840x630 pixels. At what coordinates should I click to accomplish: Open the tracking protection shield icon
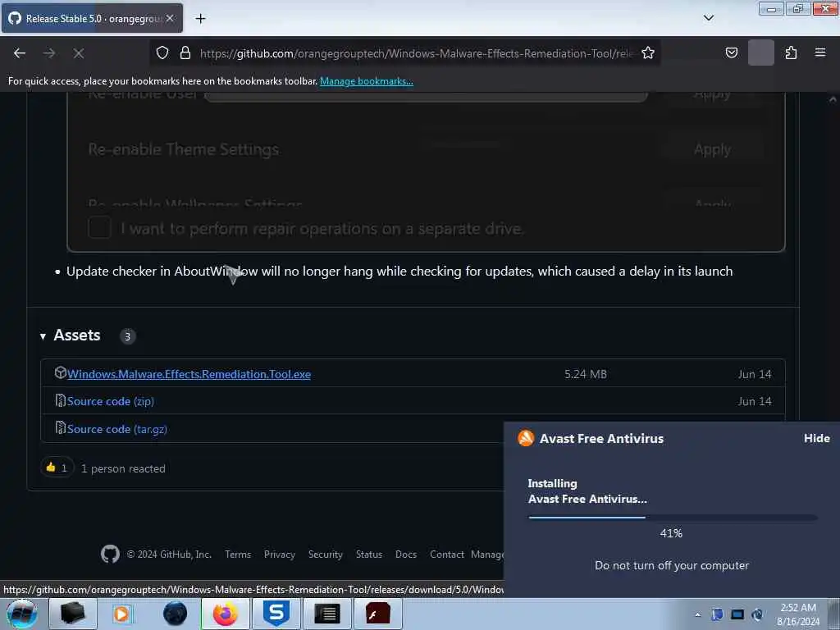(x=162, y=52)
